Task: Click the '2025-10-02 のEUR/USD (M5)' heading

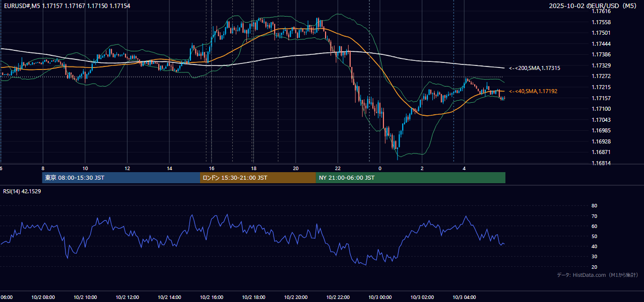Action: click(593, 6)
